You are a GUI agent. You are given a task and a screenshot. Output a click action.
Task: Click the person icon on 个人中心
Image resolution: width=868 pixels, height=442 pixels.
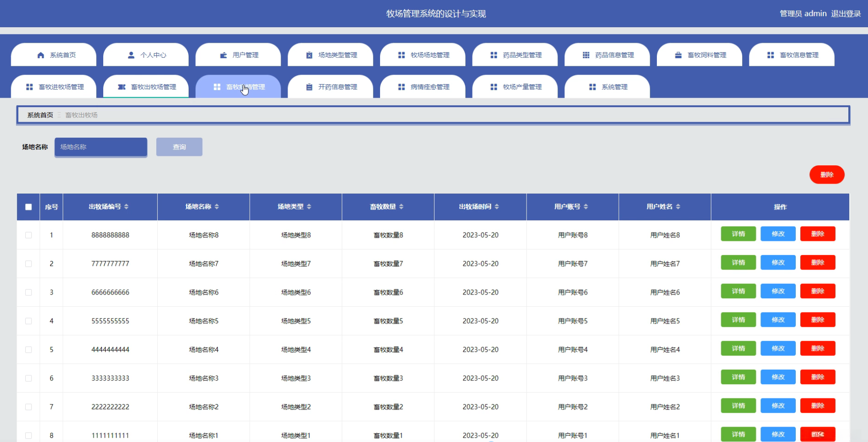131,55
